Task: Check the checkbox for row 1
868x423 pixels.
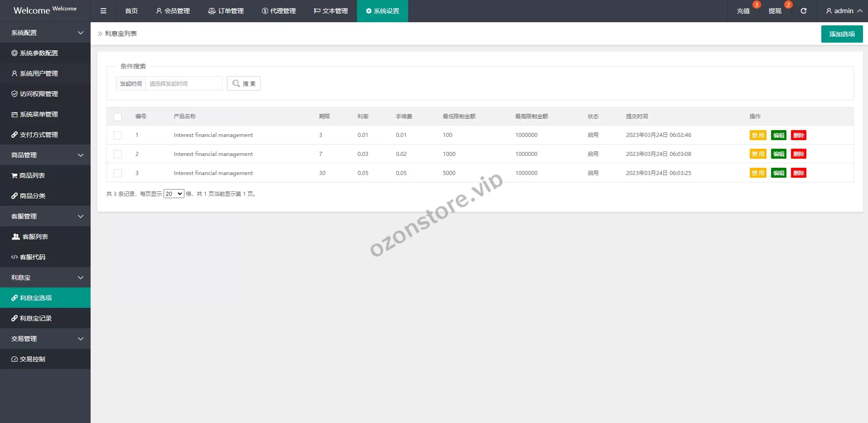Action: tap(118, 136)
